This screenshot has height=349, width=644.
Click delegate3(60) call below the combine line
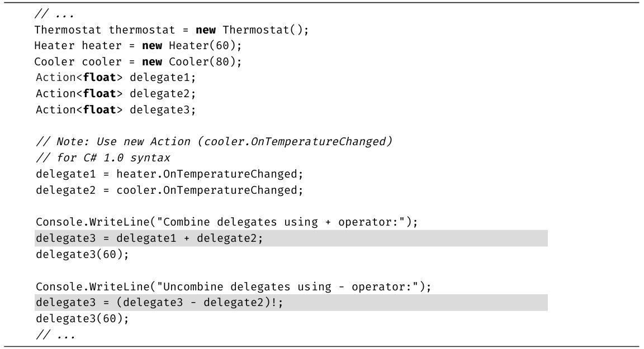[x=82, y=255]
